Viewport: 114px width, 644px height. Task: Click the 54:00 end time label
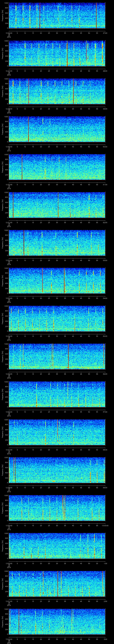click(x=105, y=298)
